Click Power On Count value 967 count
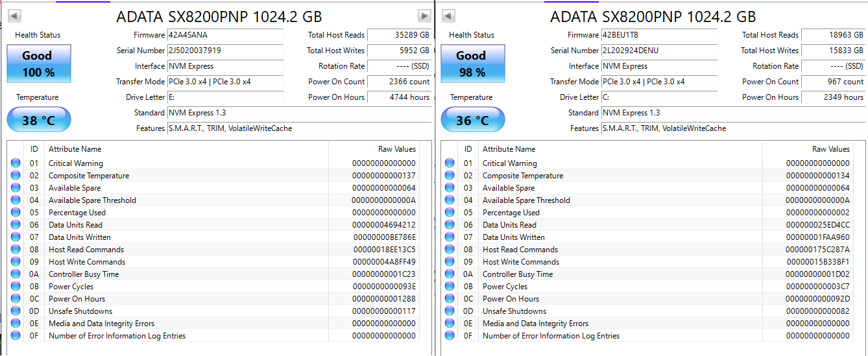The image size is (868, 356). (834, 82)
